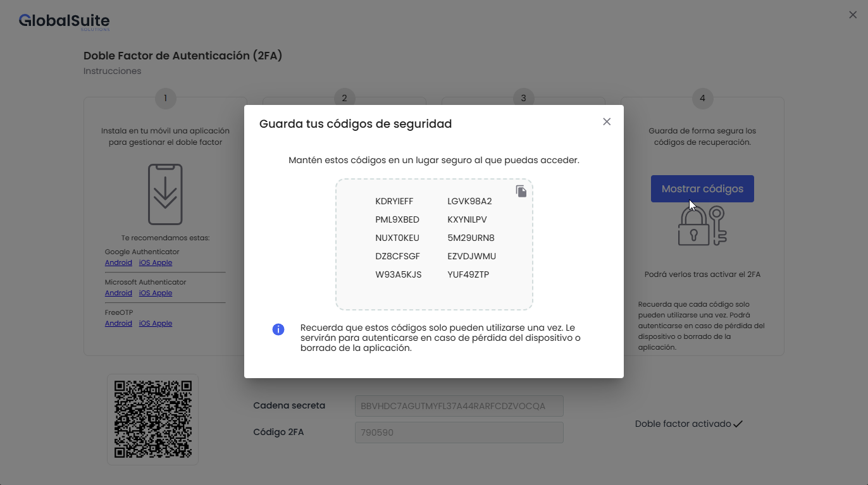Close the 2FA setup page

852,15
